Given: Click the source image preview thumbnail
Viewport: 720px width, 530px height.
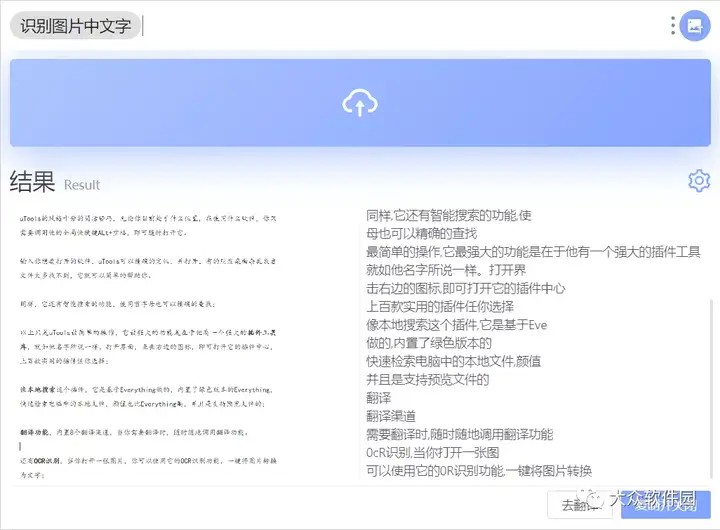Looking at the screenshot, I should click(148, 346).
